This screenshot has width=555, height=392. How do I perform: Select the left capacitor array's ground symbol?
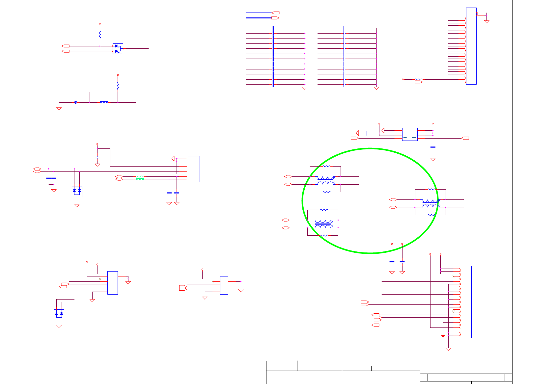coord(305,88)
